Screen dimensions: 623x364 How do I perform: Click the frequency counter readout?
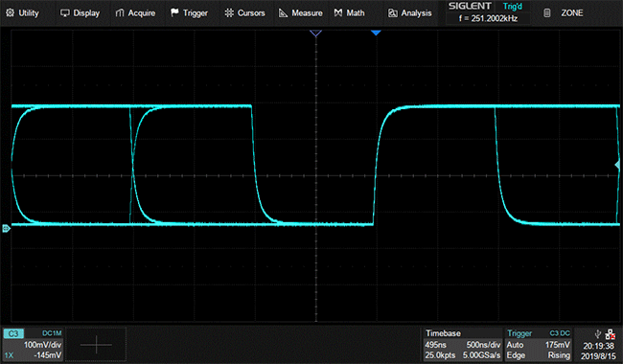488,18
